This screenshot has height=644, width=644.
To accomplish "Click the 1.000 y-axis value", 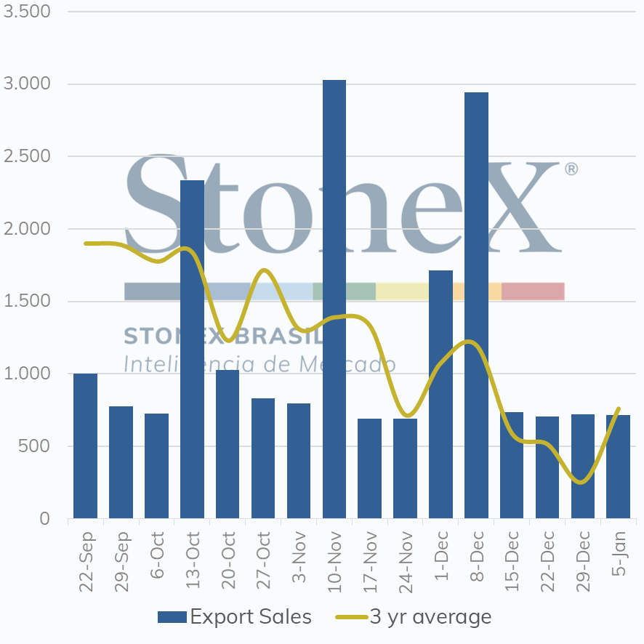I will click(27, 374).
